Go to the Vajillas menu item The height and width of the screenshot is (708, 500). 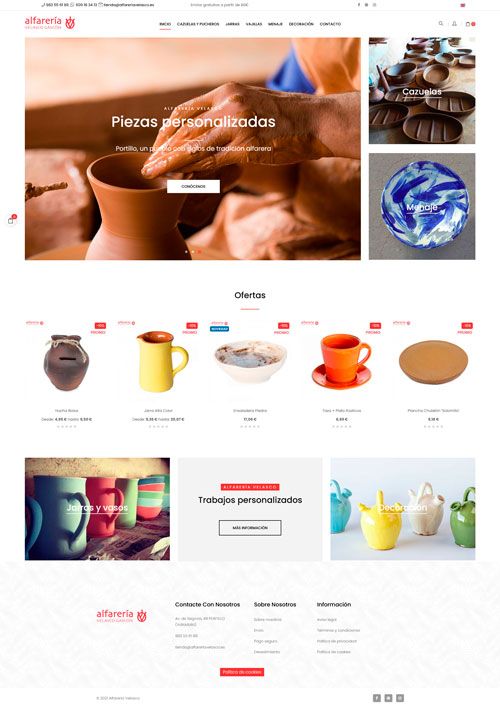tap(254, 24)
